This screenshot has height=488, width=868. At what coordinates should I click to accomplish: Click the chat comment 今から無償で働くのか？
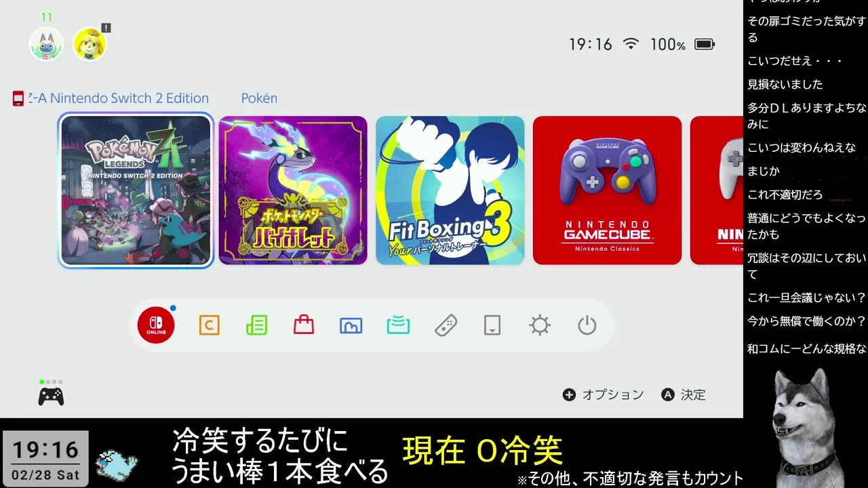807,321
